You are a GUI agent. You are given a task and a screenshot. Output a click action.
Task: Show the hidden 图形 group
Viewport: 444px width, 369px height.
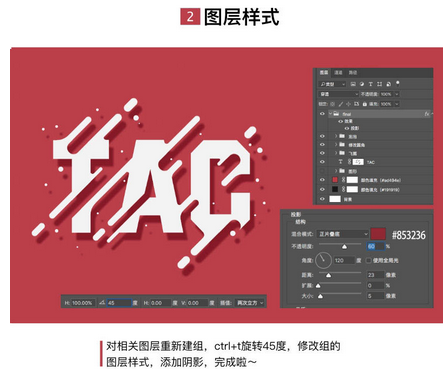pyautogui.click(x=322, y=171)
